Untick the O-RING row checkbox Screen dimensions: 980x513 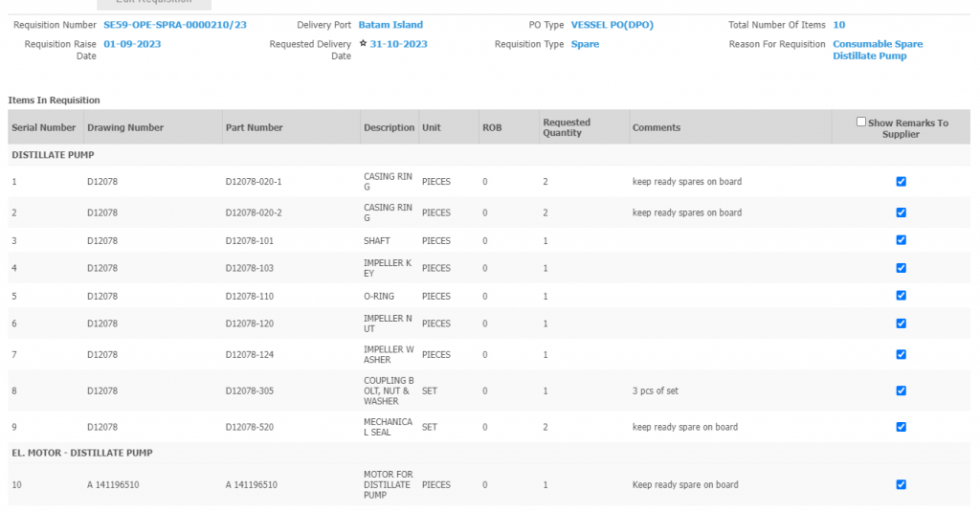(x=901, y=296)
